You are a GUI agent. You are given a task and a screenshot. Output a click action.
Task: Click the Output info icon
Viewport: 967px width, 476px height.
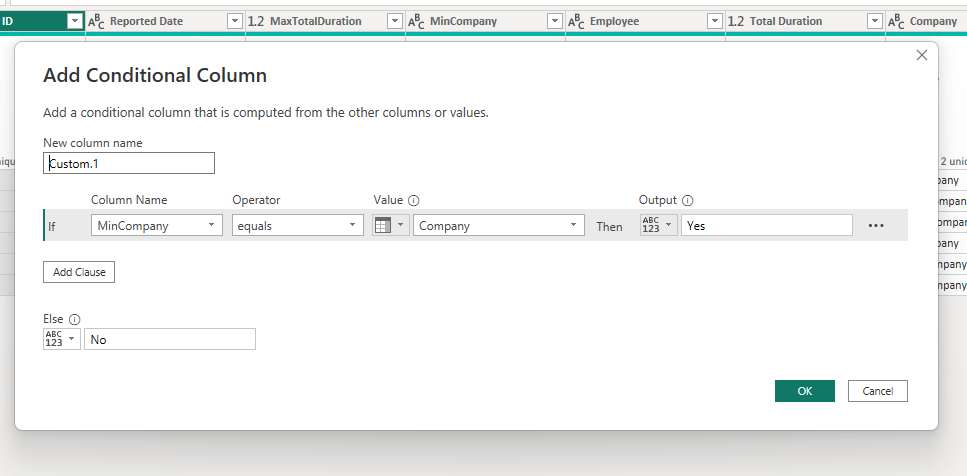(x=688, y=200)
